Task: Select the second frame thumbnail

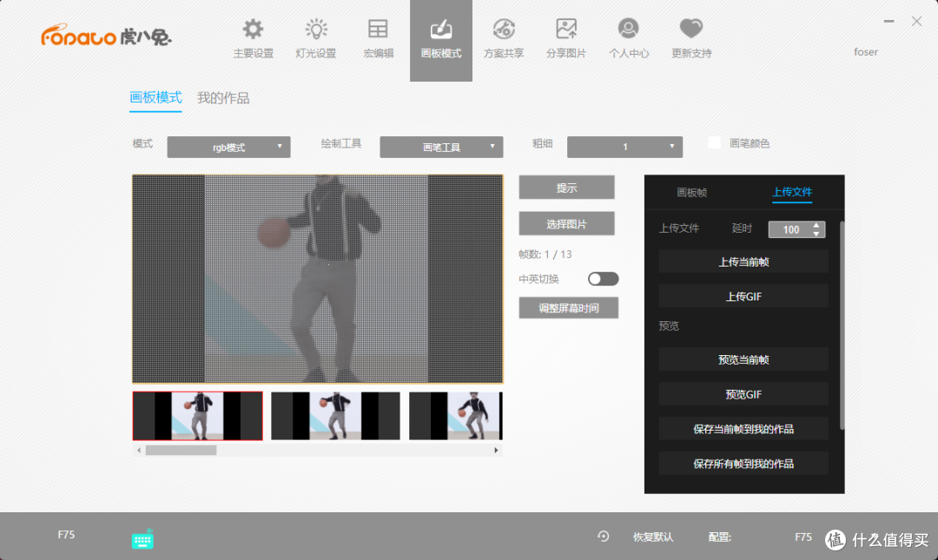Action: [x=335, y=416]
